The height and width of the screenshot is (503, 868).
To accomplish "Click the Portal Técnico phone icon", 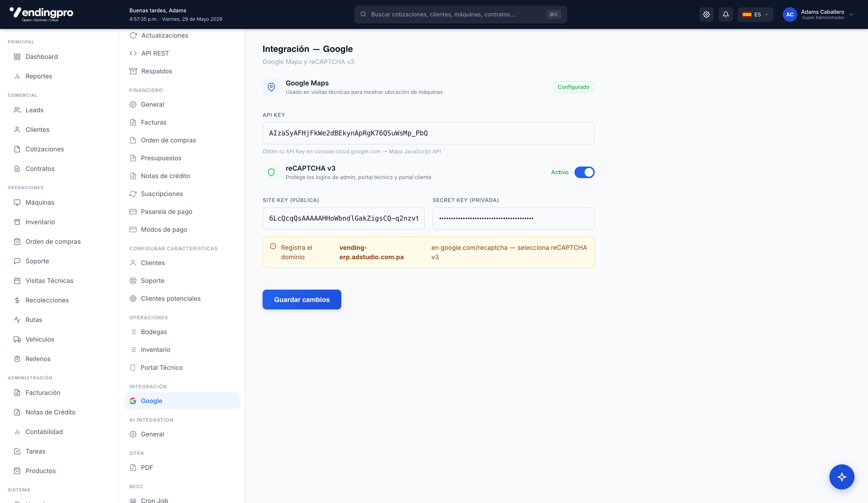I will coord(133,368).
